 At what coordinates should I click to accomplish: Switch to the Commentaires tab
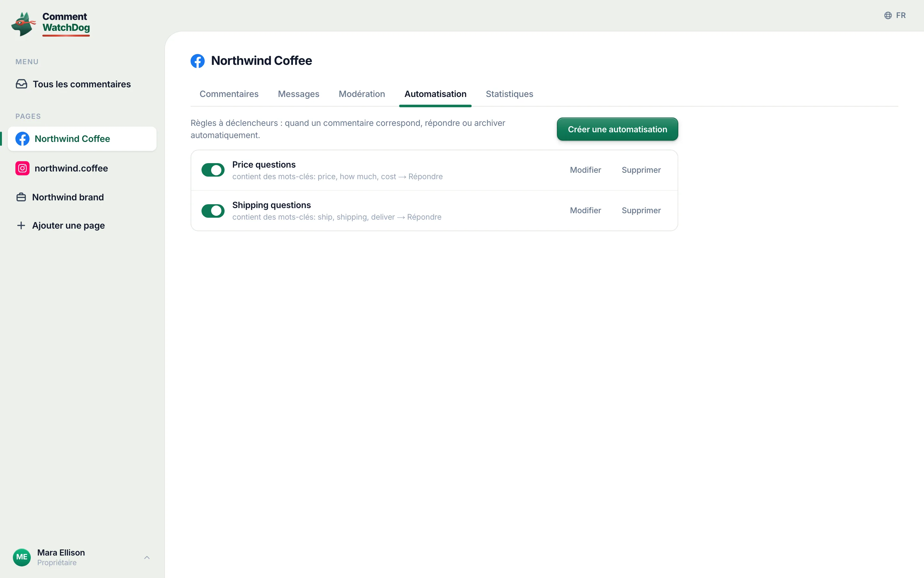229,94
